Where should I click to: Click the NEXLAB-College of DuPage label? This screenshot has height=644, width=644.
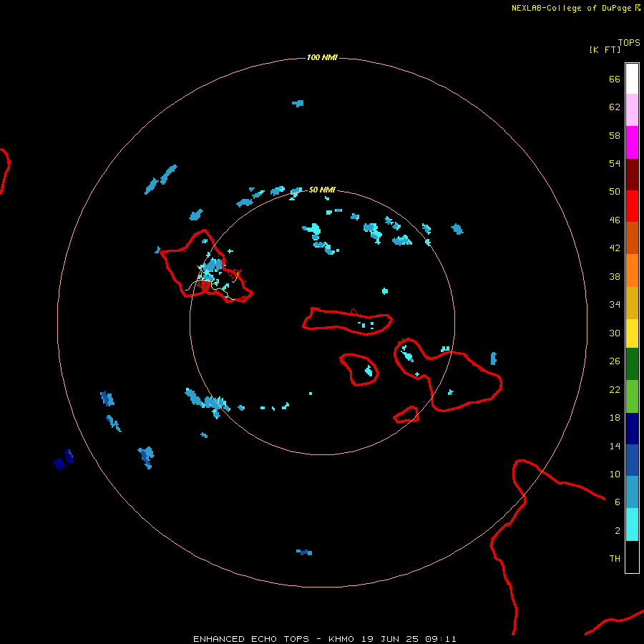pos(572,8)
